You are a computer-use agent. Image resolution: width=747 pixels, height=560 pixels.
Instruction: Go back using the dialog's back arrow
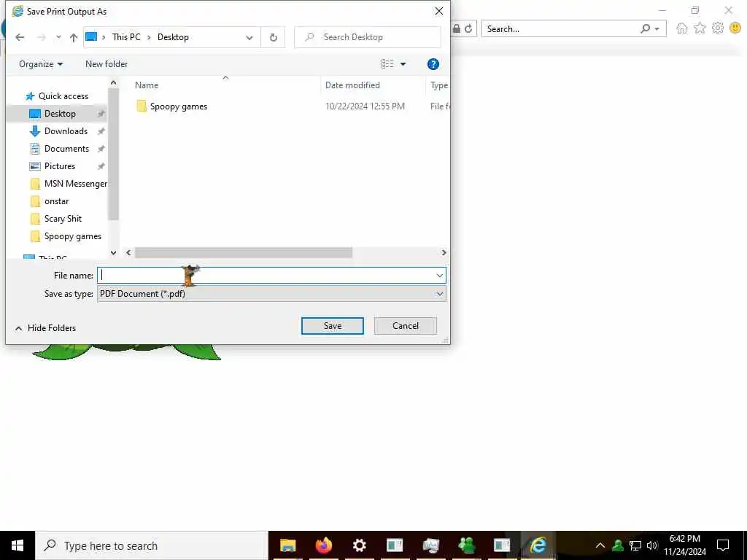[20, 37]
